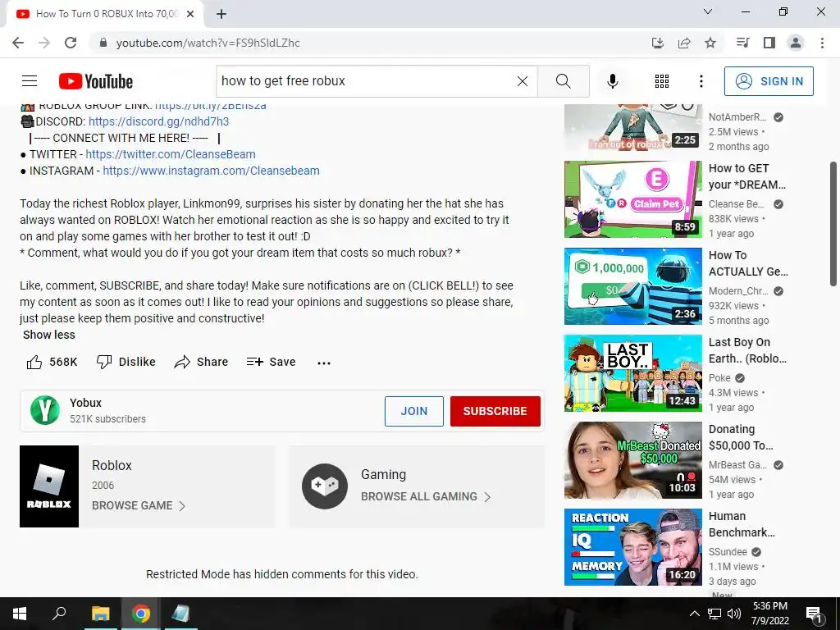The image size is (840, 630).
Task: Collapse the description with Show less
Action: coord(48,335)
